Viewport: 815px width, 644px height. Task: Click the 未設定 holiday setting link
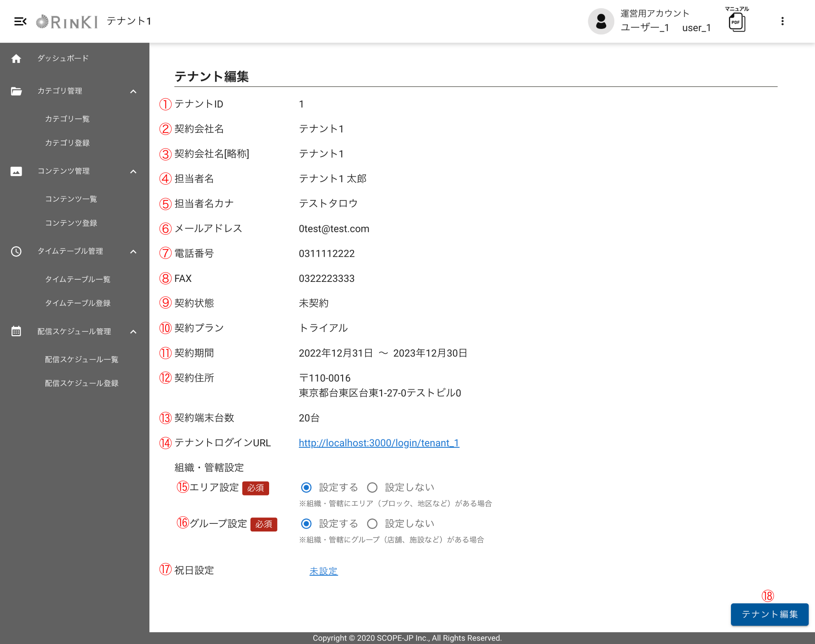(x=323, y=571)
